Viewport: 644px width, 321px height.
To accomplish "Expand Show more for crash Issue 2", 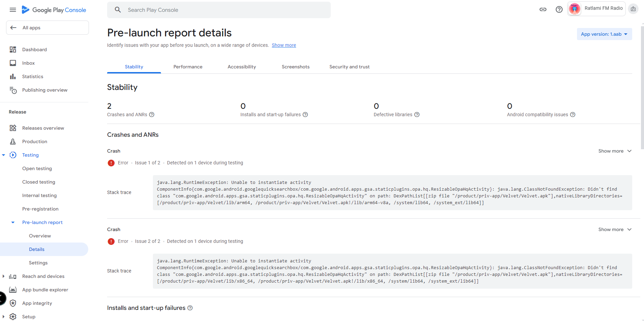I will click(x=615, y=229).
